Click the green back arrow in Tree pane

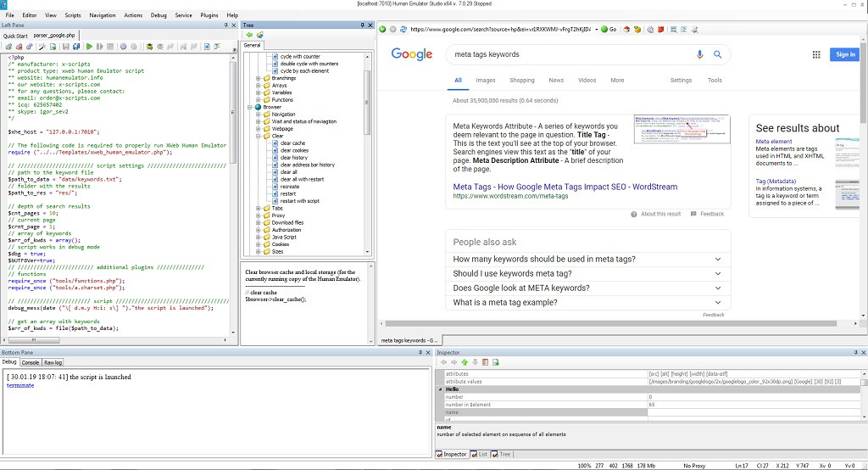point(250,35)
